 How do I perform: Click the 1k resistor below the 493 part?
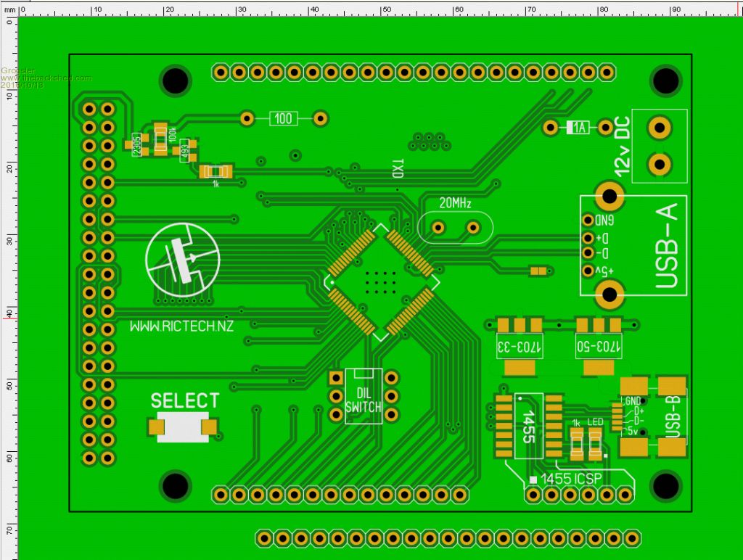click(216, 172)
